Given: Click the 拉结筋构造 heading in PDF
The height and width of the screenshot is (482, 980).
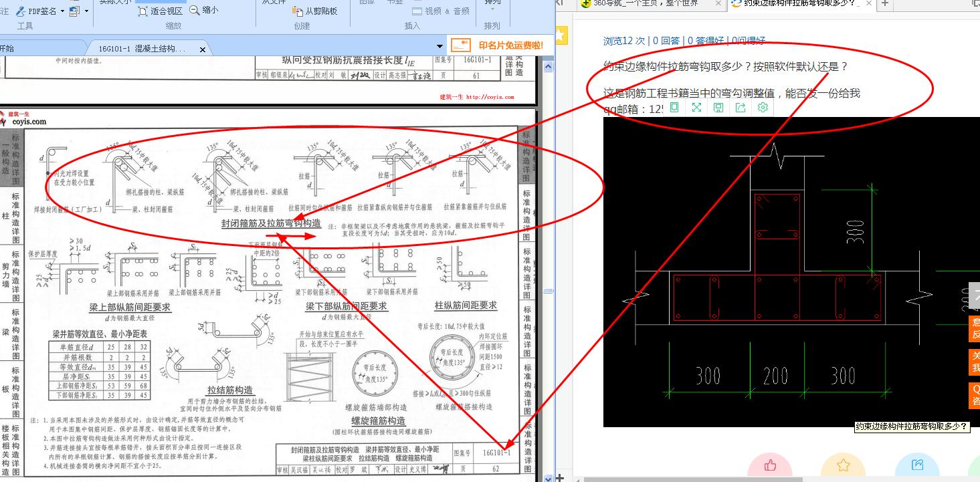Looking at the screenshot, I should (x=230, y=390).
